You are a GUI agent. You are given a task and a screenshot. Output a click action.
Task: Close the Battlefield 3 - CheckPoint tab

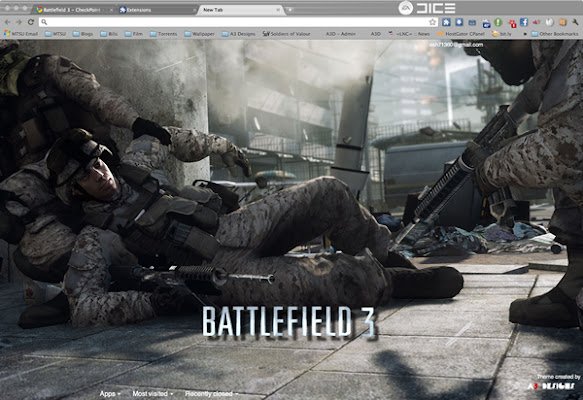(x=111, y=10)
